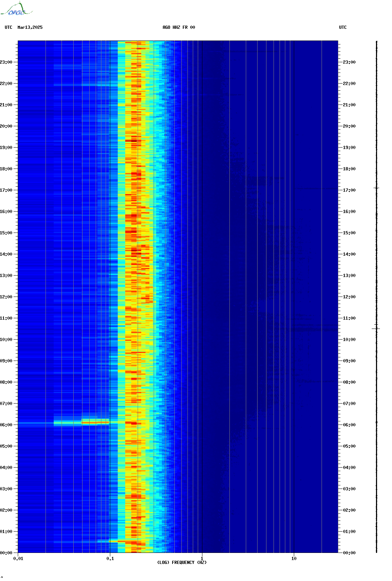Image resolution: width=392 pixels, height=581 pixels.
Task: Click the UTC label at top left
Action: (9, 27)
